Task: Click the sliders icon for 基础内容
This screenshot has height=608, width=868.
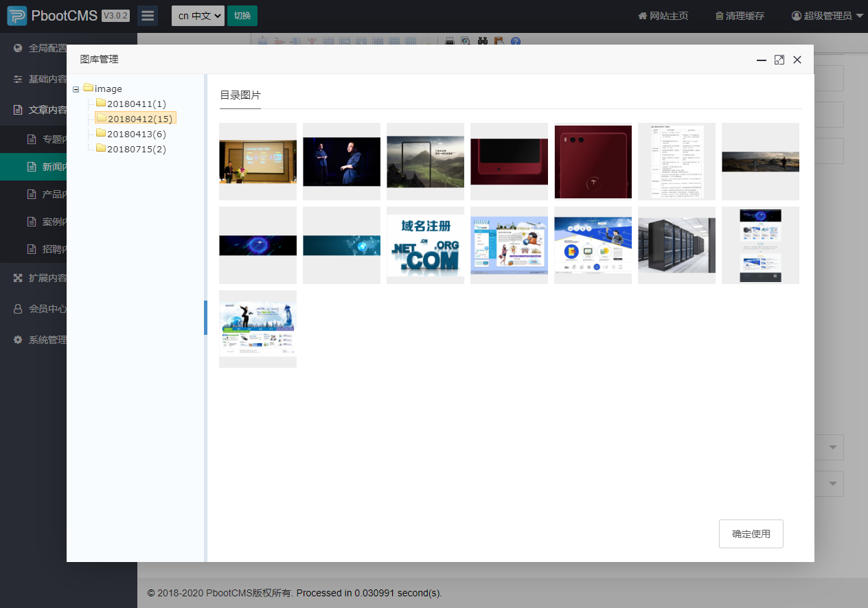Action: pos(17,79)
